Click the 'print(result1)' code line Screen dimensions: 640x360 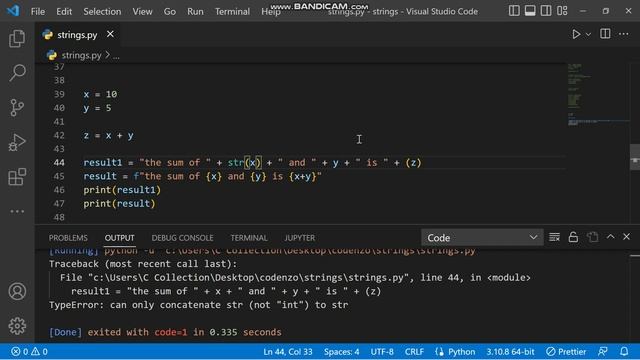click(x=122, y=190)
